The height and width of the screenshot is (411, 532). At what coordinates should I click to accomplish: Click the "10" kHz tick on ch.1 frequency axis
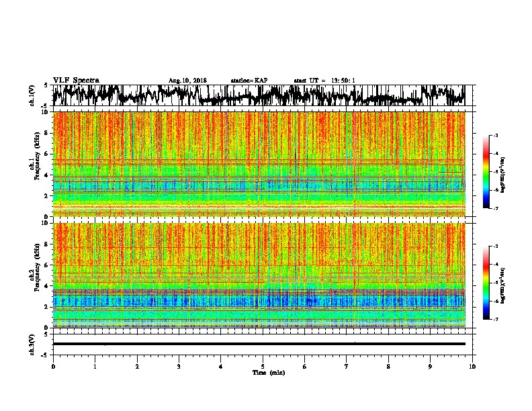[x=45, y=112]
